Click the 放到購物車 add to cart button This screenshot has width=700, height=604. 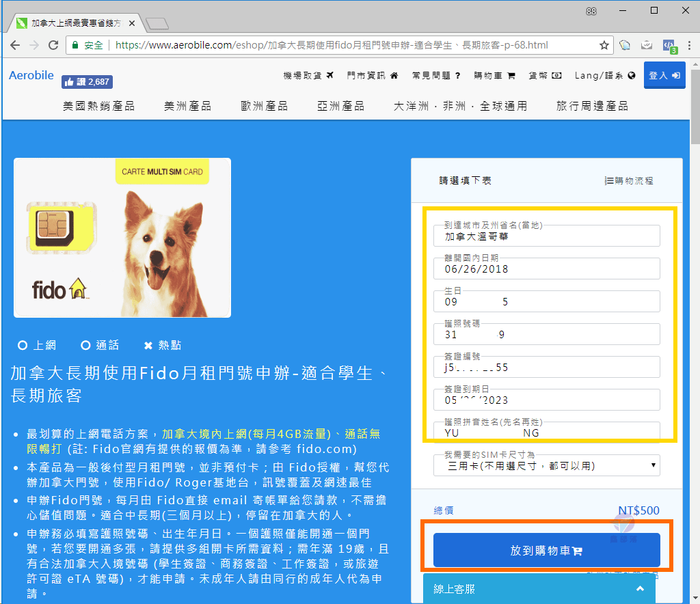[546, 550]
